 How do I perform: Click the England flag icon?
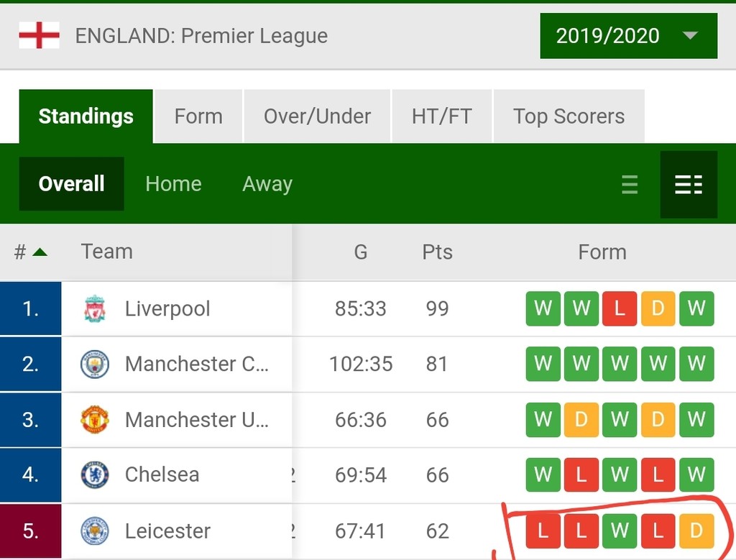point(39,35)
